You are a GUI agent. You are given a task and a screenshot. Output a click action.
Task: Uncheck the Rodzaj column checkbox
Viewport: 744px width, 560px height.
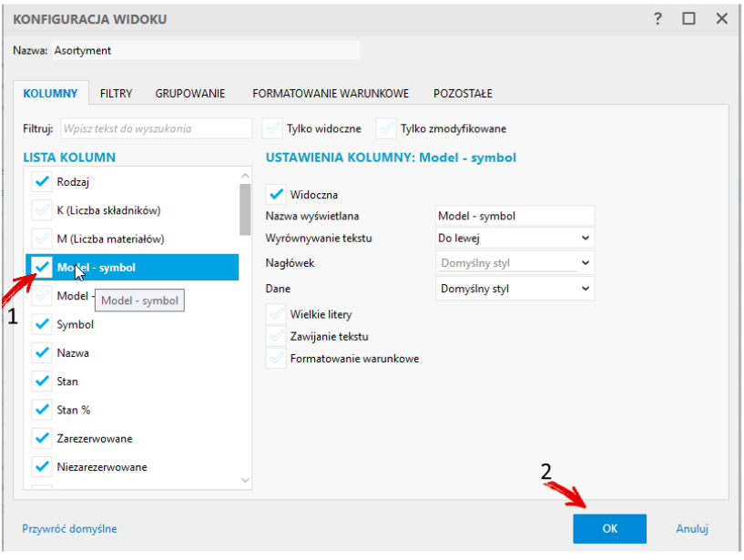42,181
